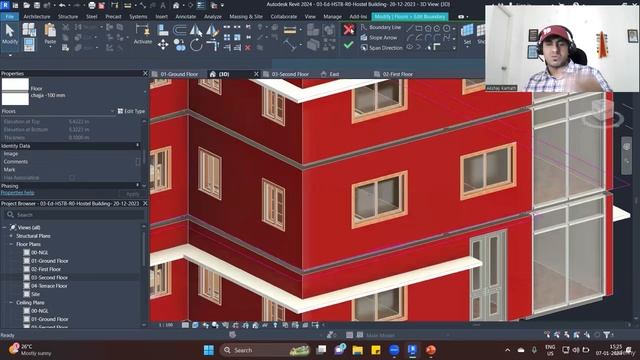Finish edit mode with green checkmark
Image resolution: width=640 pixels, height=360 pixels.
tap(349, 45)
